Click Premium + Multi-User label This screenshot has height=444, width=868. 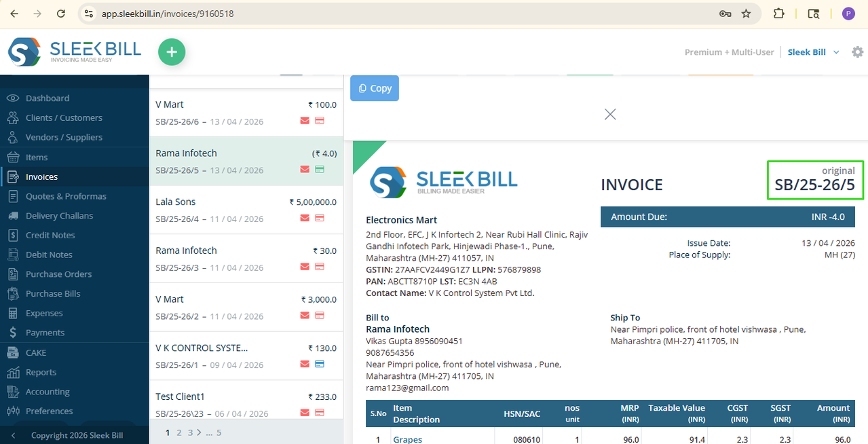coord(729,52)
